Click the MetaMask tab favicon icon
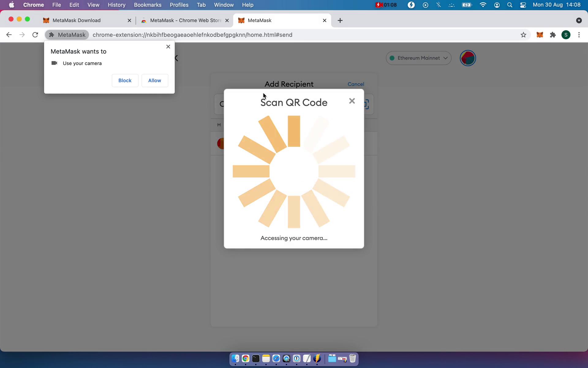Viewport: 588px width, 368px height. click(241, 20)
